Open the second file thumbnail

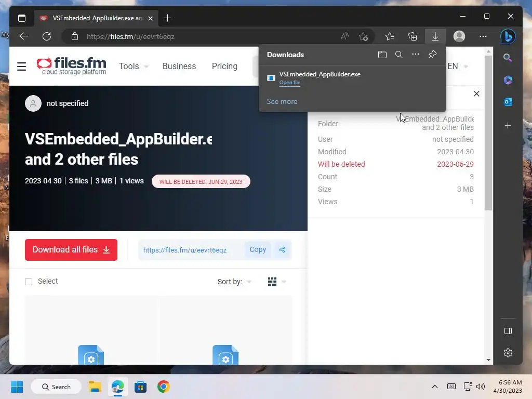[x=225, y=330]
